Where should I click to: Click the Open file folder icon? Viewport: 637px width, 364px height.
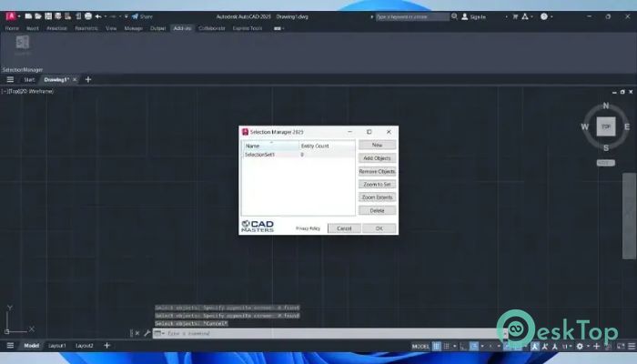[38, 16]
